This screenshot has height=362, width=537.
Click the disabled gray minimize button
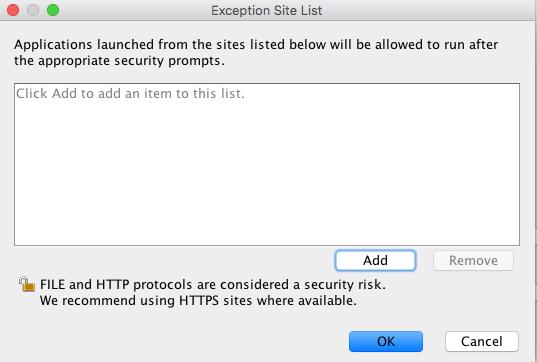click(x=33, y=10)
